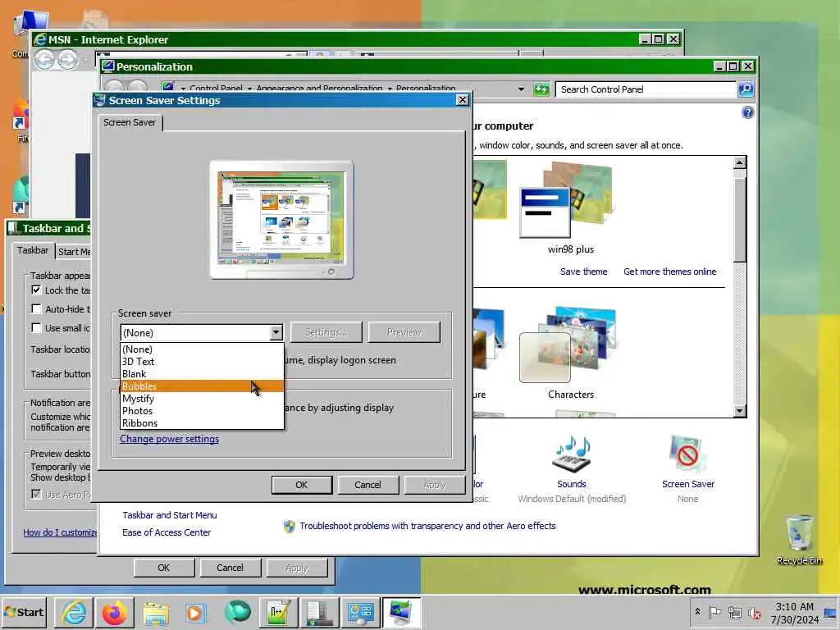The height and width of the screenshot is (630, 840).
Task: Click Change power settings link
Action: pos(169,439)
